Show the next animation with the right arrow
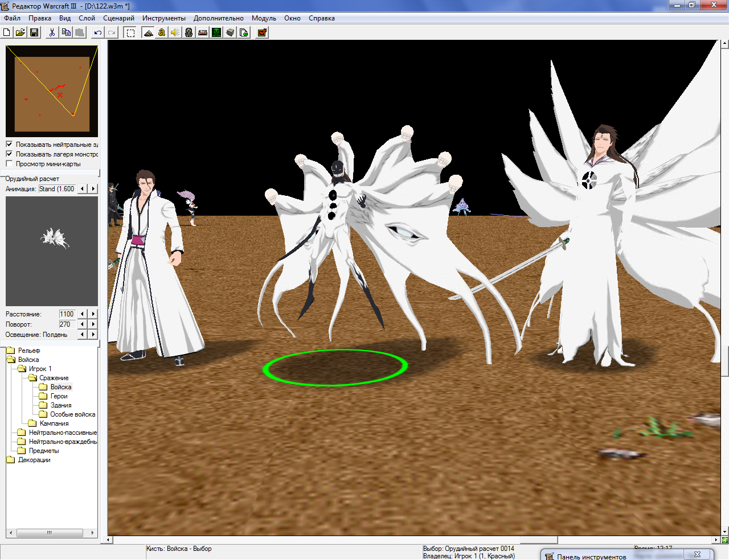729x560 pixels. click(x=93, y=189)
